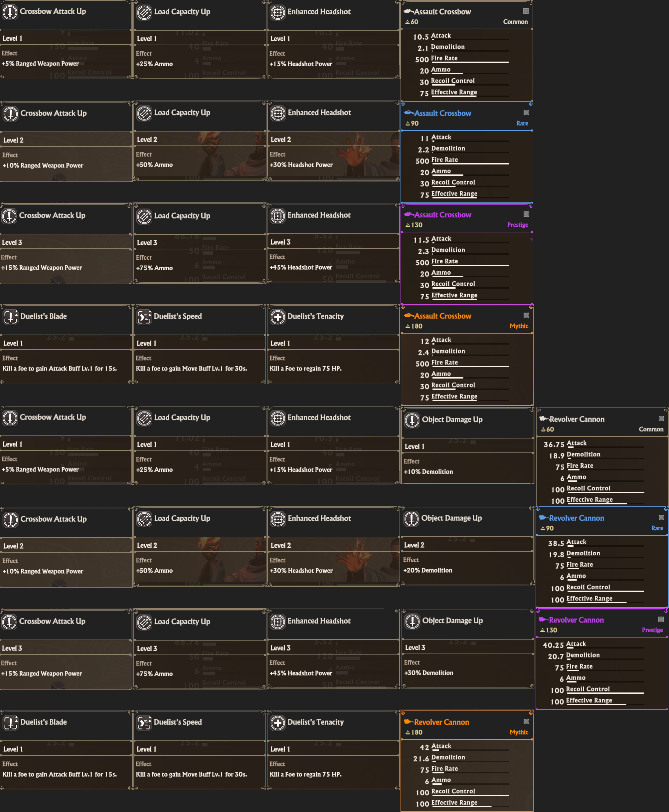Screen dimensions: 669x812
Task: Select the Object Damage Up Level 2 icon
Action: [x=411, y=519]
